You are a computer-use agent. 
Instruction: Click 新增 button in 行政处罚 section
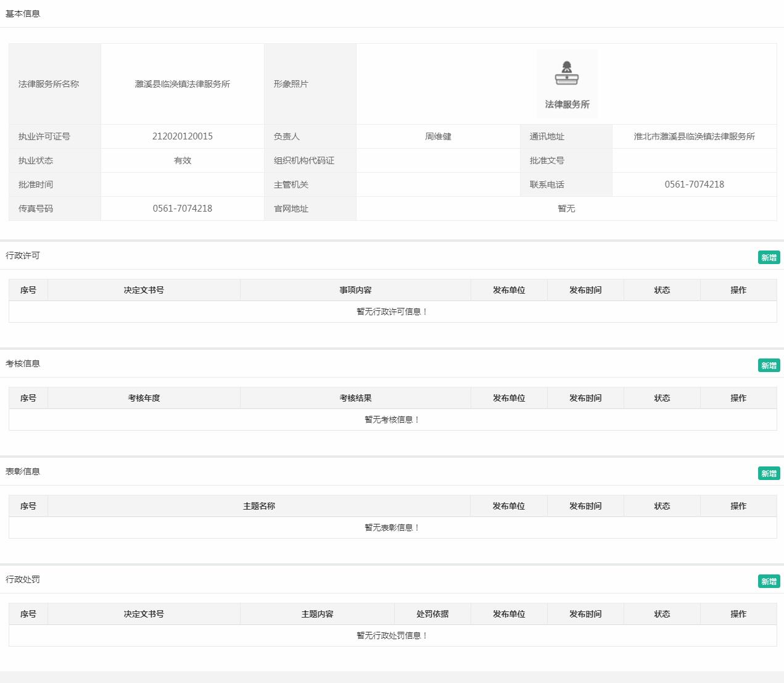coord(769,581)
